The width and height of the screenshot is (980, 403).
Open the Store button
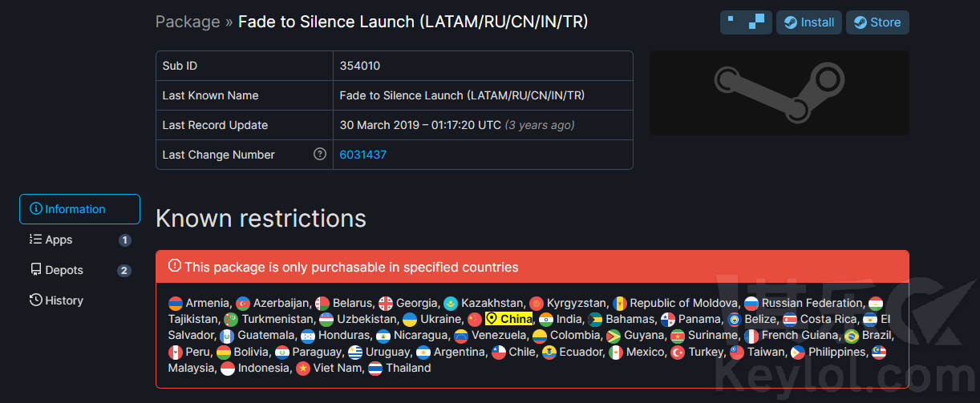click(x=877, y=22)
